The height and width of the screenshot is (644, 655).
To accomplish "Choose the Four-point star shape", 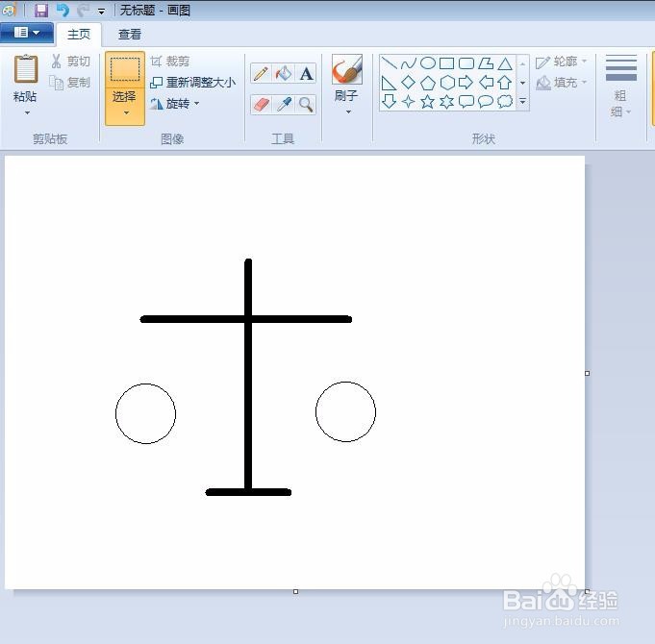I will [408, 102].
